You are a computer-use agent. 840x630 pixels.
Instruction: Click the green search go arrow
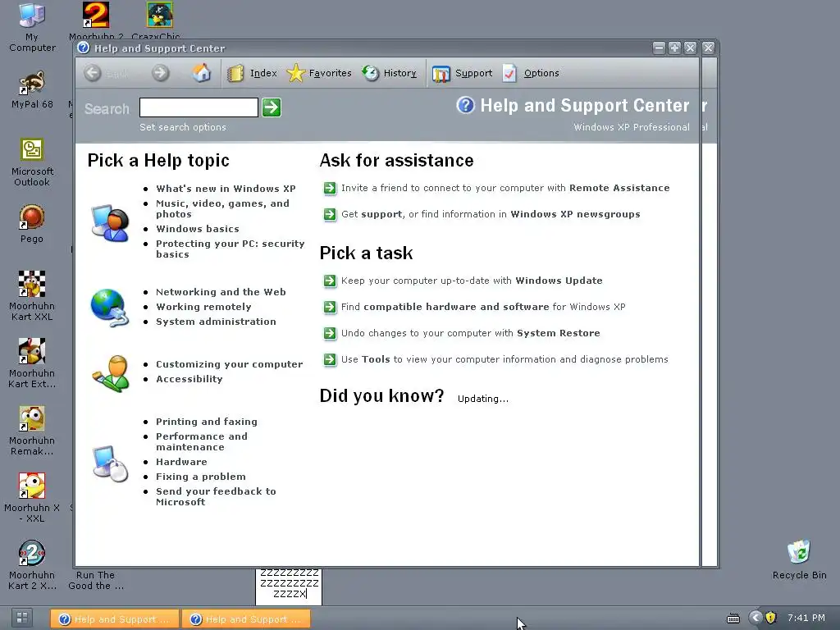pyautogui.click(x=272, y=107)
